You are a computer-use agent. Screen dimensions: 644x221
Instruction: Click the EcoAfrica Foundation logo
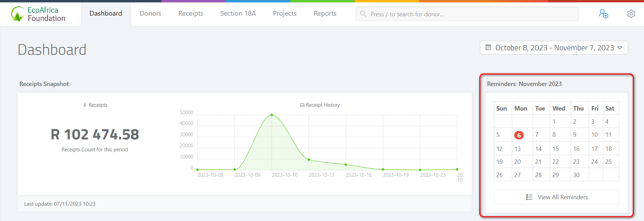[38, 14]
